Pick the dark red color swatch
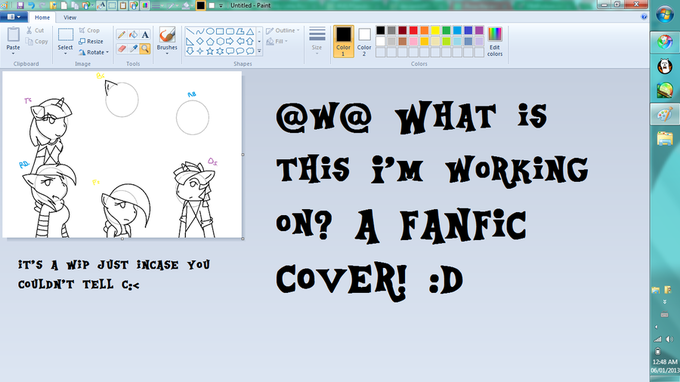The image size is (680, 382). click(402, 30)
